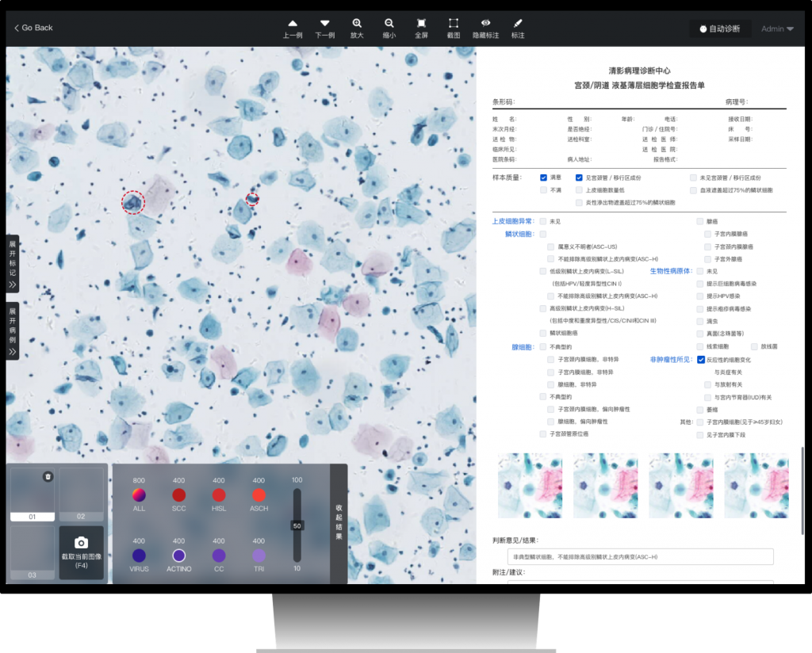Check the 线索细胞 checkbox

699,346
